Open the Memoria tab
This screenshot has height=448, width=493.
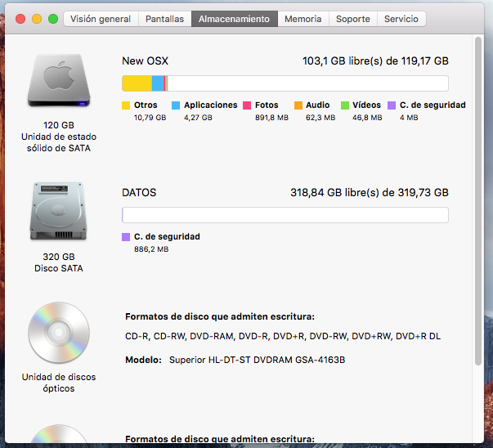303,19
